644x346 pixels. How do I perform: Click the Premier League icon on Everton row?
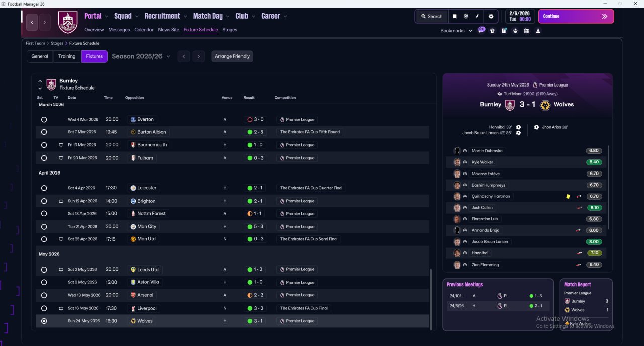(x=282, y=120)
